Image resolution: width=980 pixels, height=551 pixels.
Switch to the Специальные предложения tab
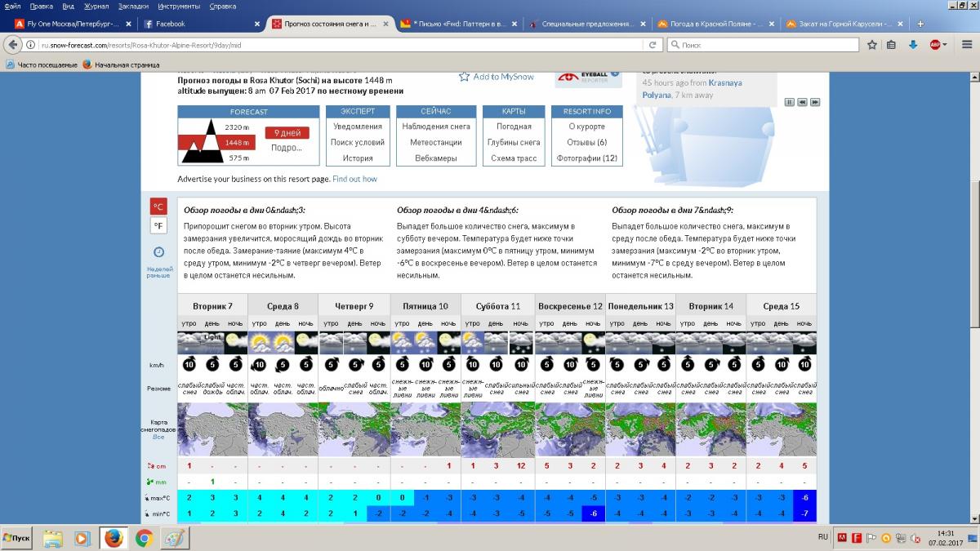586,24
